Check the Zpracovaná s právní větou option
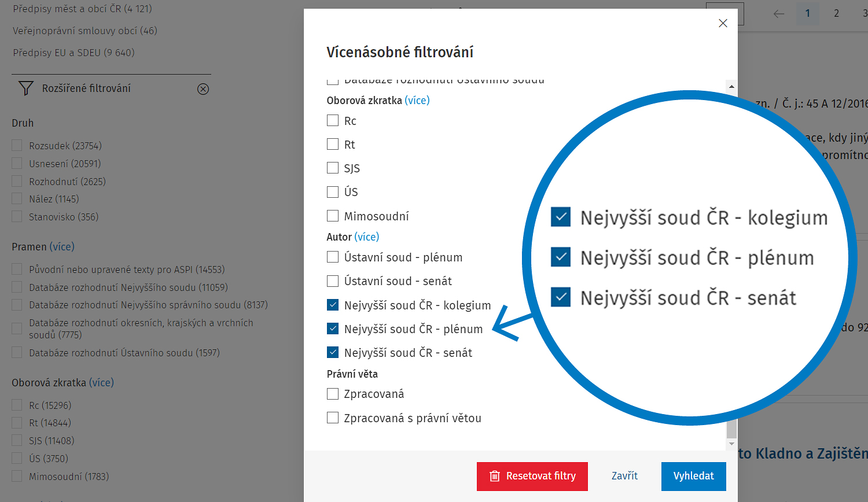Image resolution: width=868 pixels, height=502 pixels. pos(333,418)
